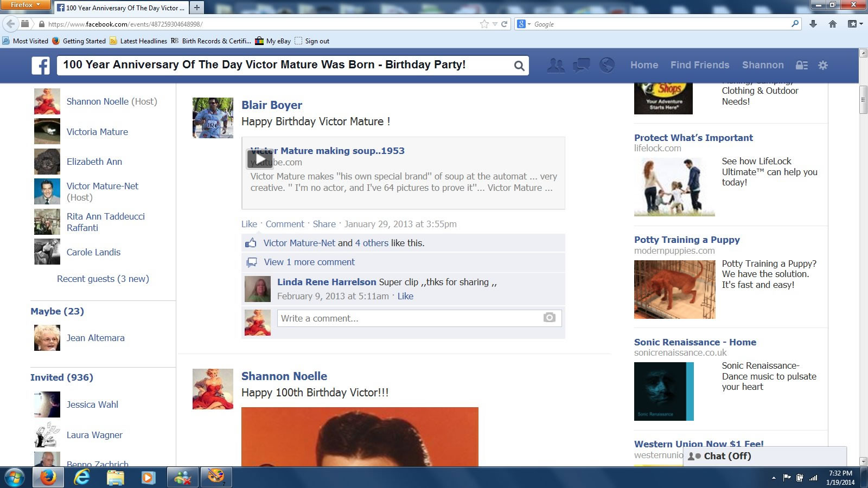Go back using the browser back arrow
Viewport: 868px width, 488px height.
click(10, 24)
